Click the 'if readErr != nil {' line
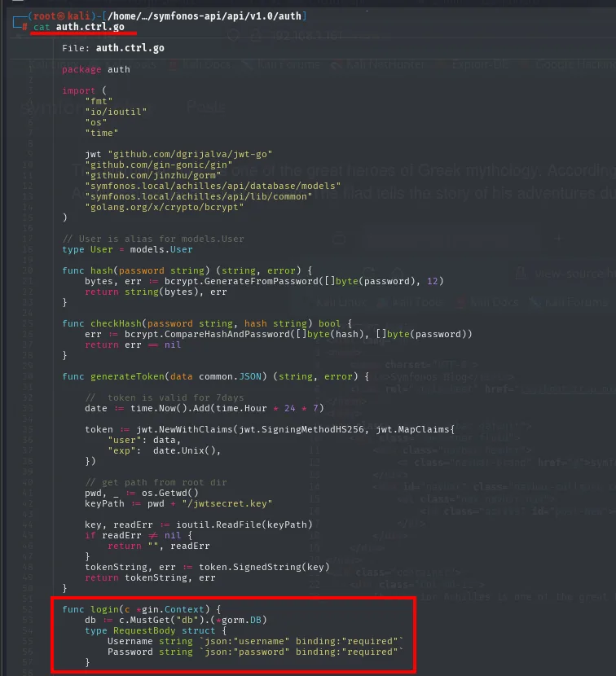 pyautogui.click(x=139, y=535)
